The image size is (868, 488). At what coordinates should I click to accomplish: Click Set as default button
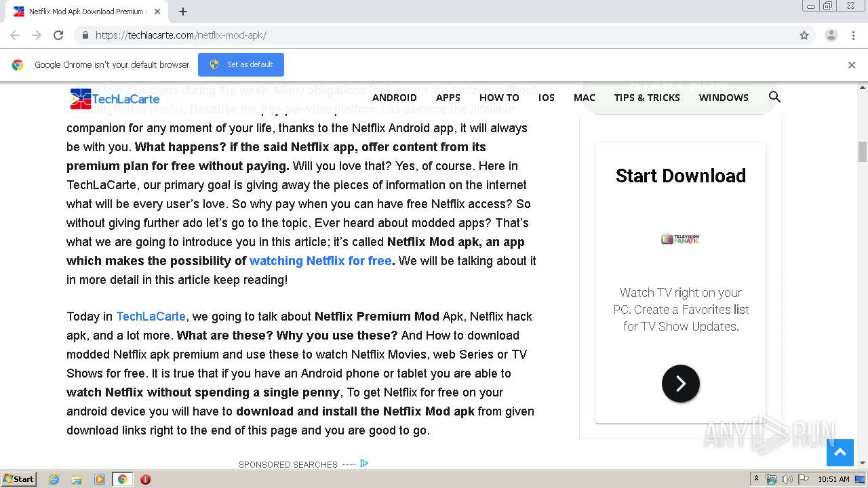pyautogui.click(x=241, y=64)
